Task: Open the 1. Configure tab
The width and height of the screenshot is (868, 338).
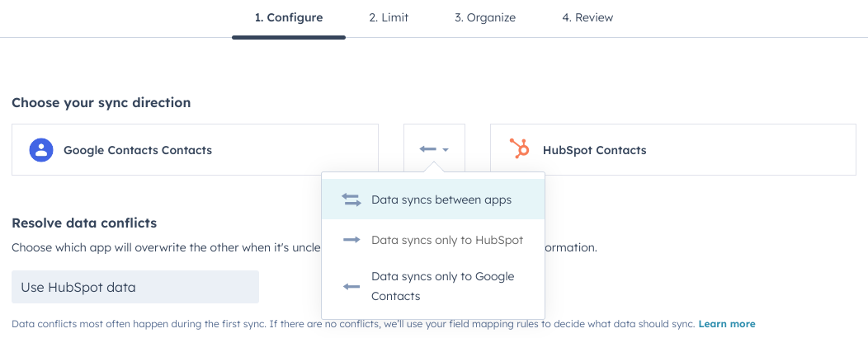Action: [x=289, y=17]
